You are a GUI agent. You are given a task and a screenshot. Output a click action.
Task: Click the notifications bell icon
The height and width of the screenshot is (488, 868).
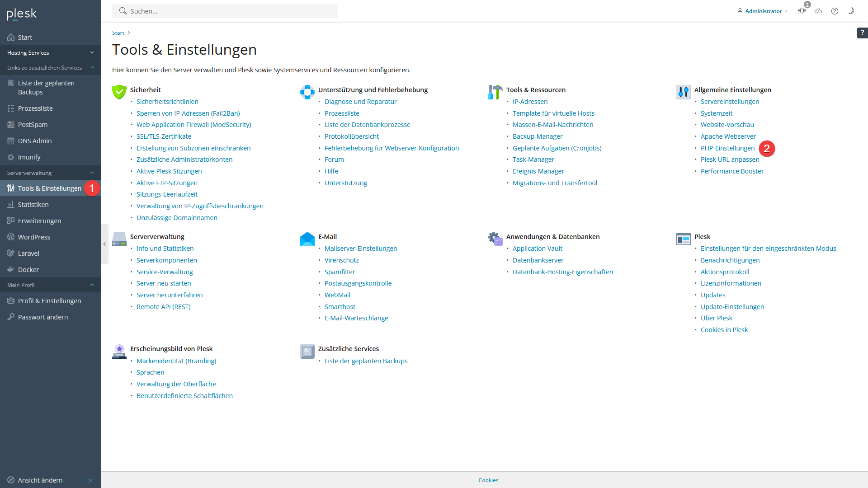tap(802, 11)
